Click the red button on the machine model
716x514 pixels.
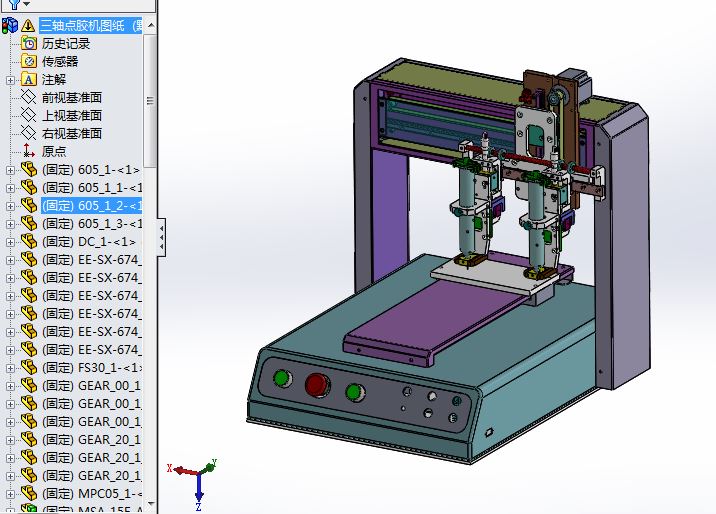318,385
